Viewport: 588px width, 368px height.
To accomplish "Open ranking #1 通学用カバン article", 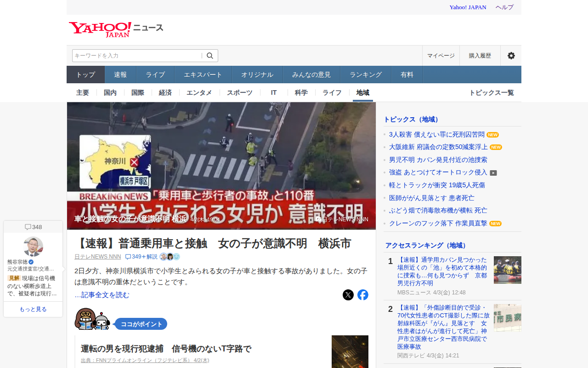I will (x=443, y=271).
